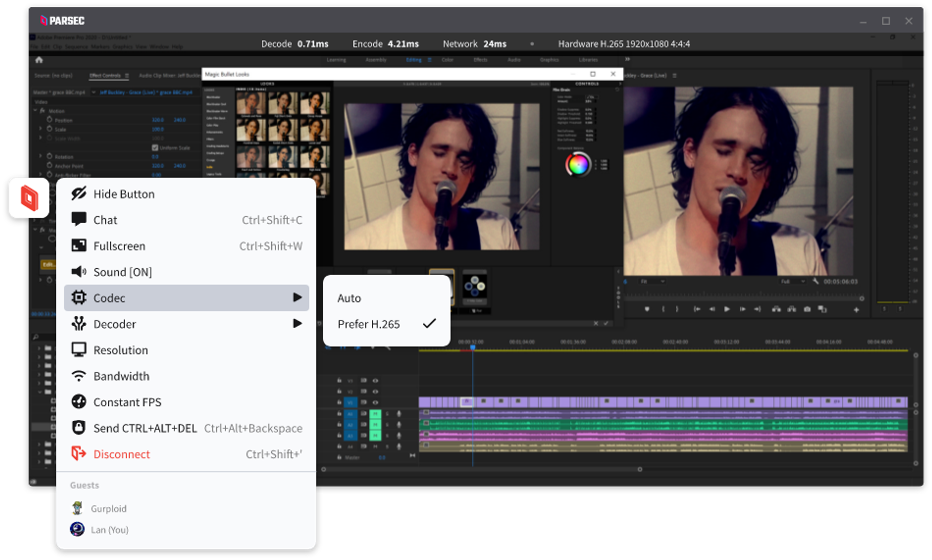Select Constant FPS in the Parsec menu
The width and height of the screenshot is (932, 560).
coord(186,402)
